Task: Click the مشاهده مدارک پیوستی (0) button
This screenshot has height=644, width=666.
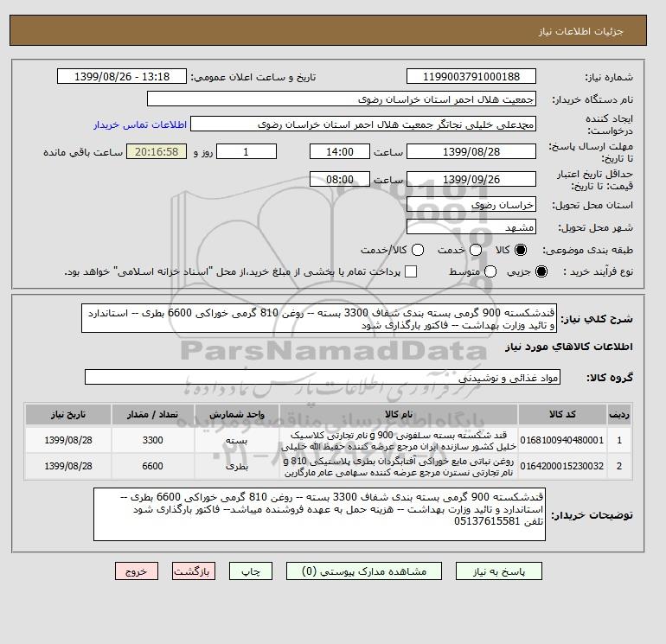Action: 364,571
